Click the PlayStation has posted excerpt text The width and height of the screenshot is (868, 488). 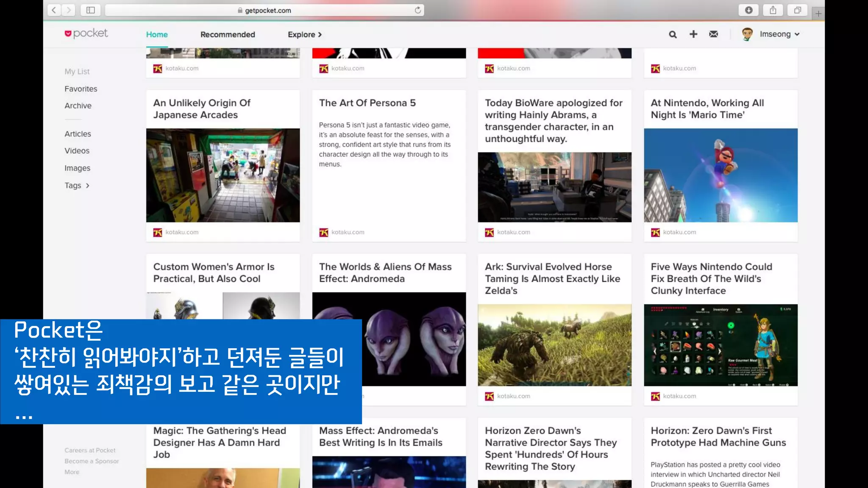pos(715,474)
